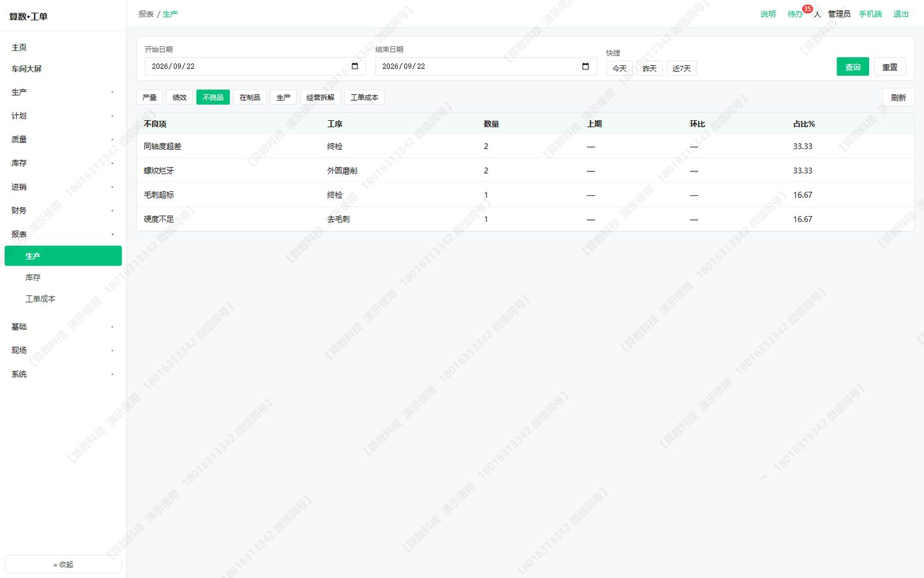Open calendar picker for start date
924x578 pixels.
(355, 66)
